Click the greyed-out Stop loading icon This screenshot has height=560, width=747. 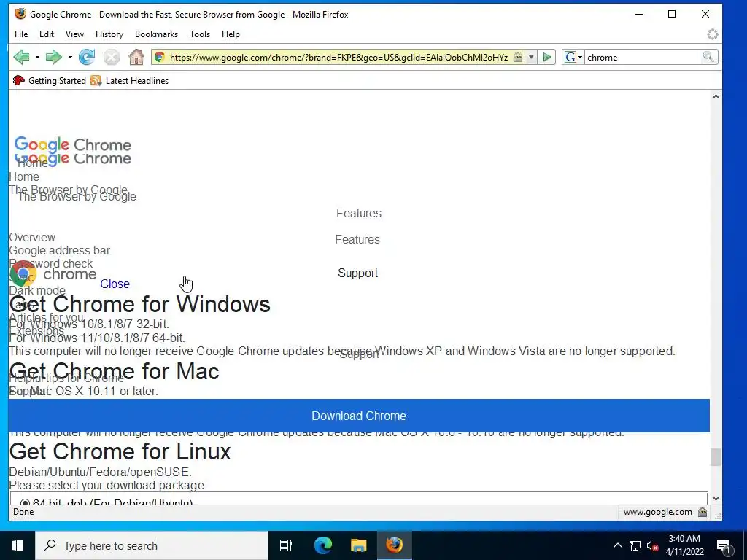pyautogui.click(x=112, y=57)
